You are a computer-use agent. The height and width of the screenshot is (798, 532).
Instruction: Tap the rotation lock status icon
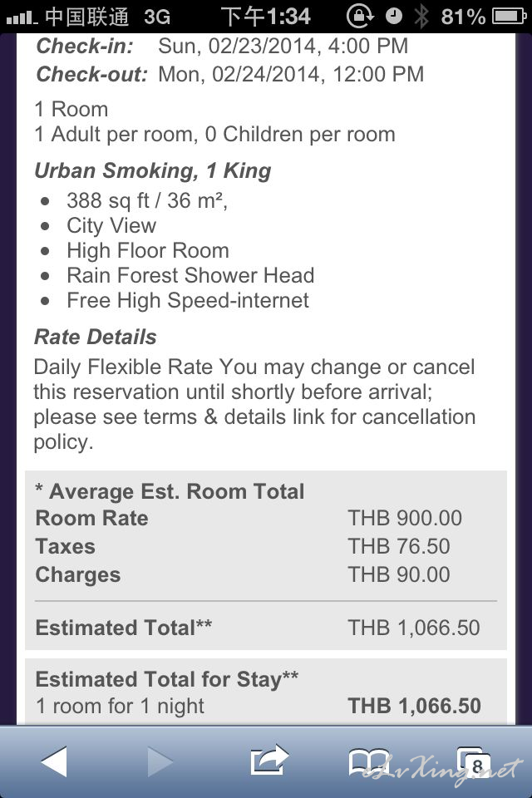click(x=359, y=17)
